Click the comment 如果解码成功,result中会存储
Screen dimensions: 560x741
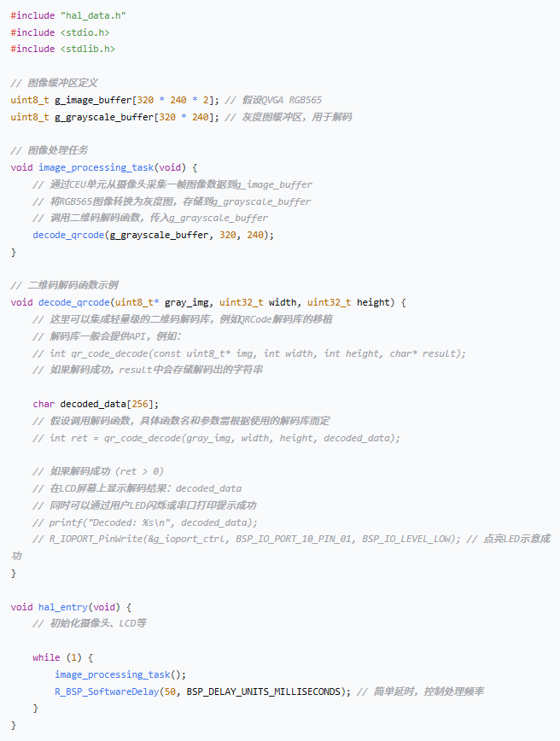148,370
